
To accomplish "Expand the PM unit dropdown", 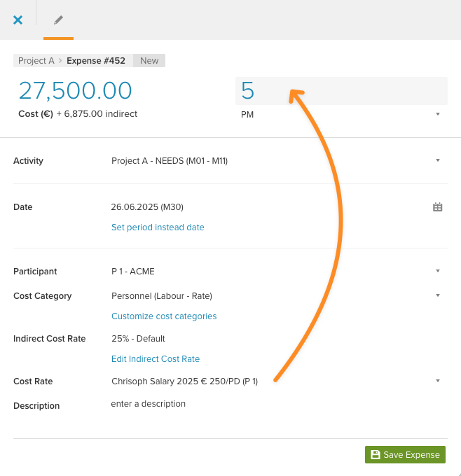I will pos(438,114).
